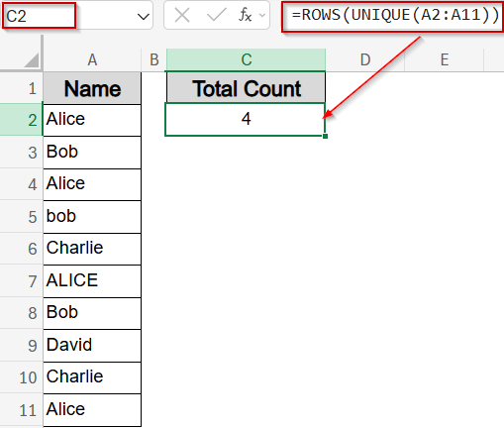The width and height of the screenshot is (504, 428).
Task: Select column B header
Action: pos(154,59)
